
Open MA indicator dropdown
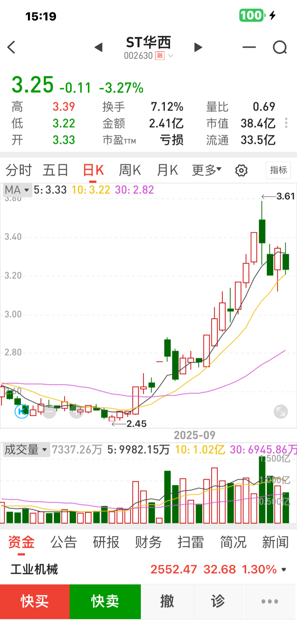click(x=17, y=190)
